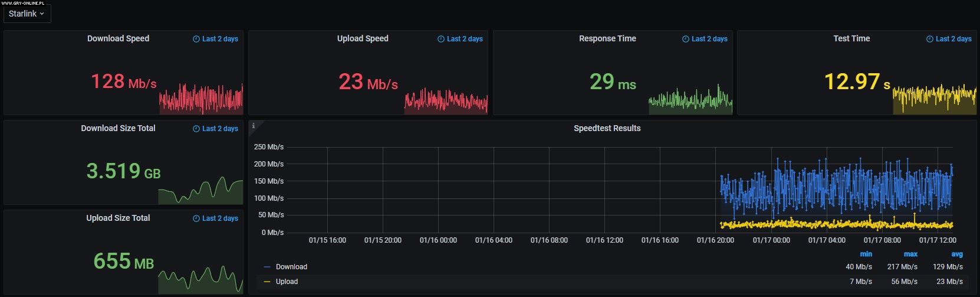Open the Response Time panel title menu
The width and height of the screenshot is (980, 297).
607,38
